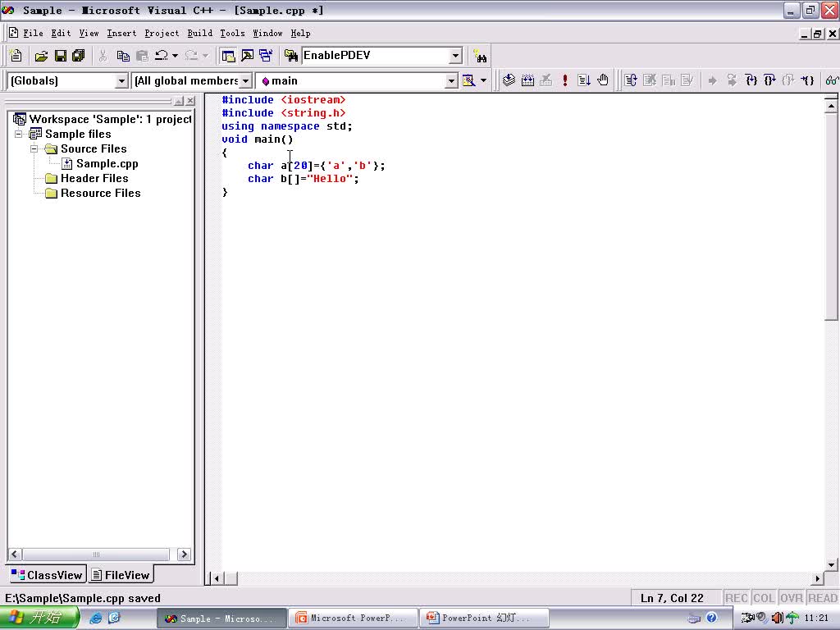Open the Tools menu
The width and height of the screenshot is (840, 630).
tap(232, 33)
